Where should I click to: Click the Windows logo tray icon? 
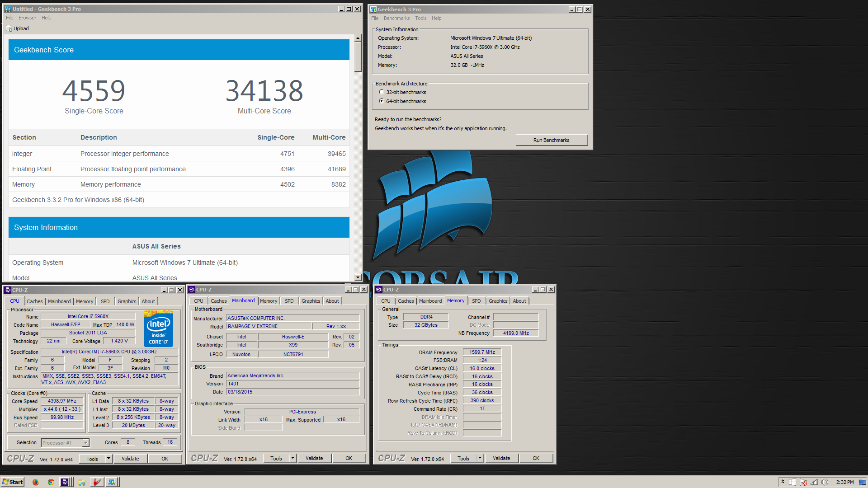pyautogui.click(x=793, y=482)
